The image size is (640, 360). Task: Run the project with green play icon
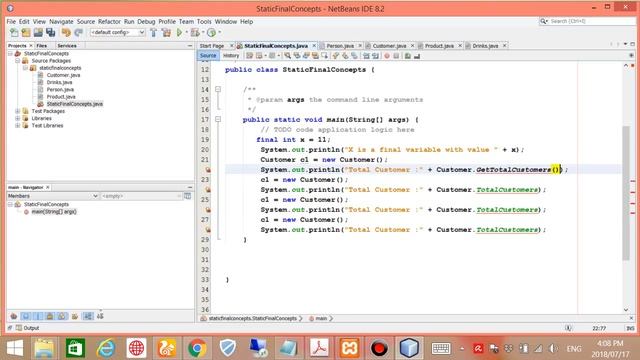click(x=179, y=32)
